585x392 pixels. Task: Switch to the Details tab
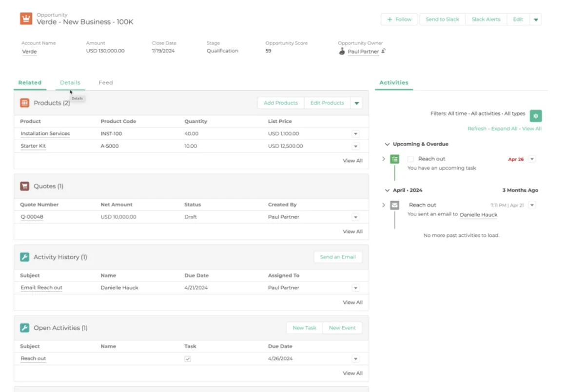pyautogui.click(x=70, y=83)
